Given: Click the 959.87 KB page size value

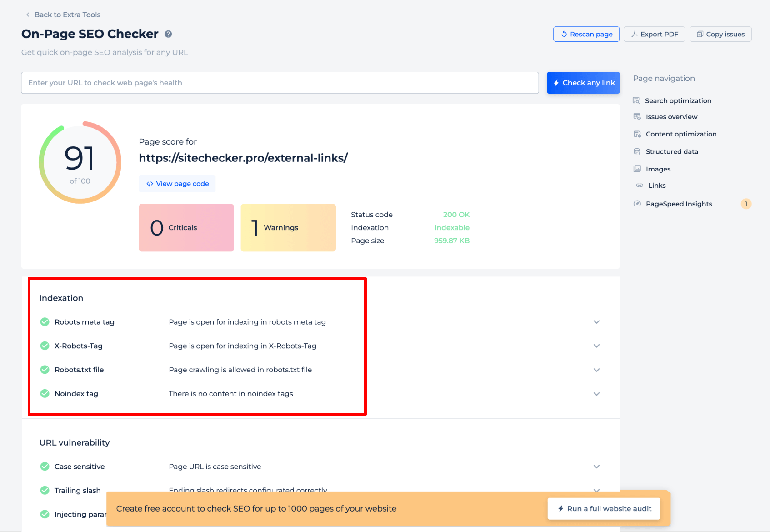Looking at the screenshot, I should click(x=452, y=241).
